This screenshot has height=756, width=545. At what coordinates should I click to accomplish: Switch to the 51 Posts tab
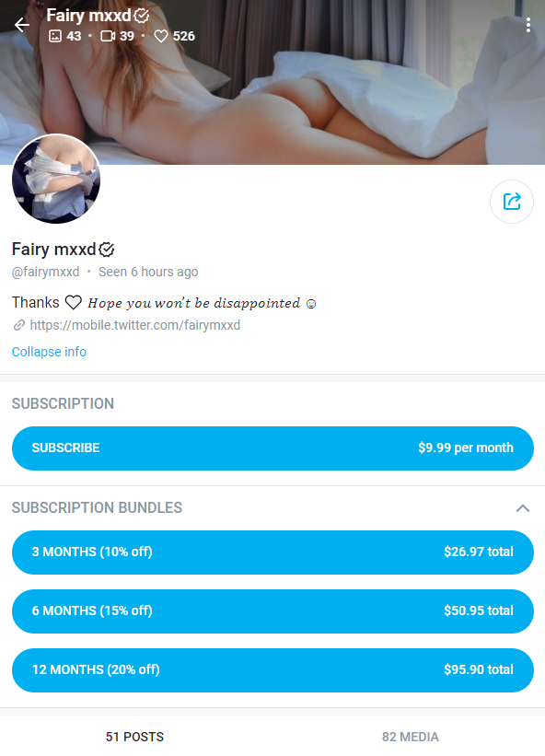(x=135, y=737)
